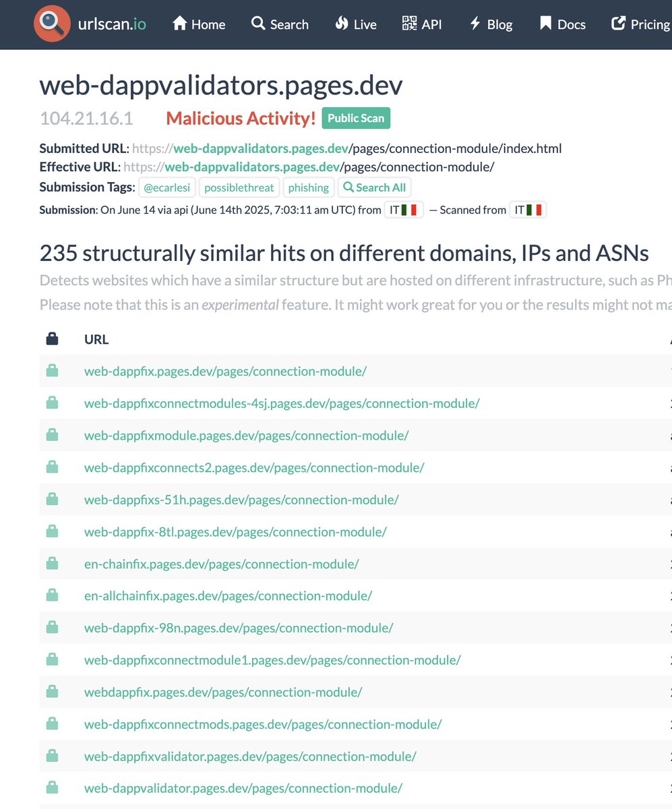This screenshot has height=809, width=672.
Task: Click the external link icon beside Pricing
Action: tap(618, 24)
